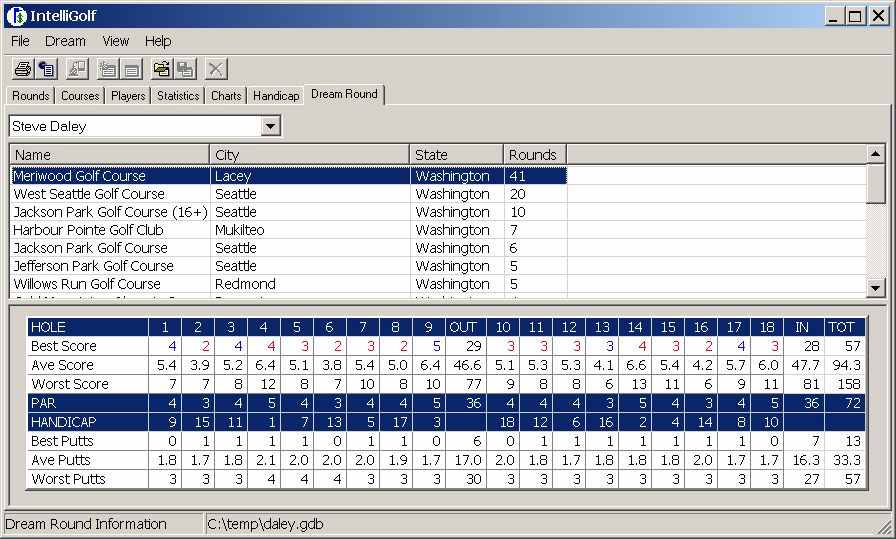Click the Print toolbar icon
The width and height of the screenshot is (896, 539).
coord(22,69)
